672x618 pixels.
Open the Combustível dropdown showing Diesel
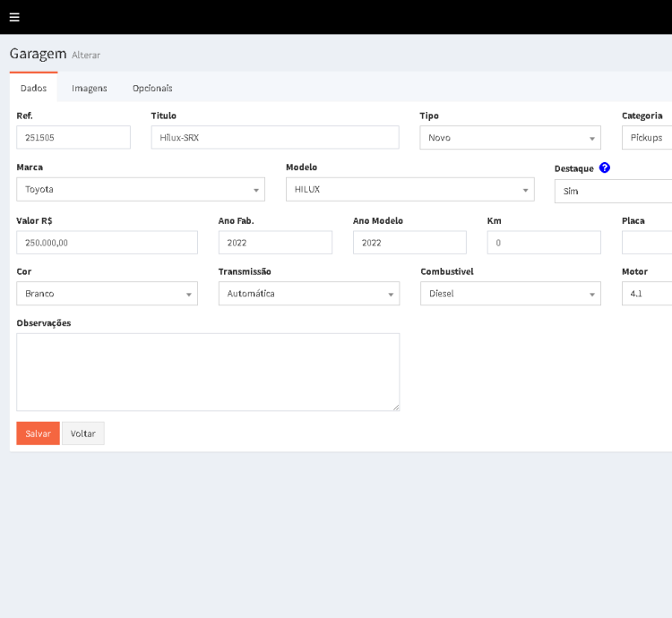click(510, 294)
